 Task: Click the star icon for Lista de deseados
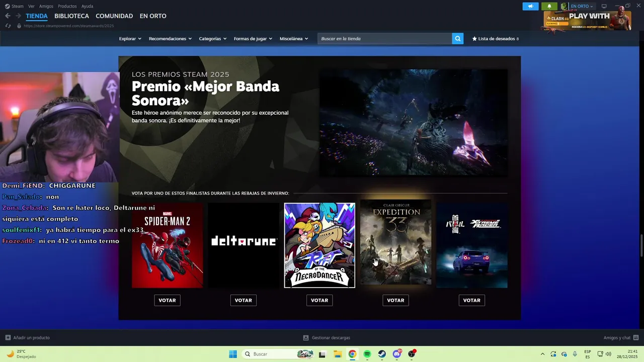[474, 39]
